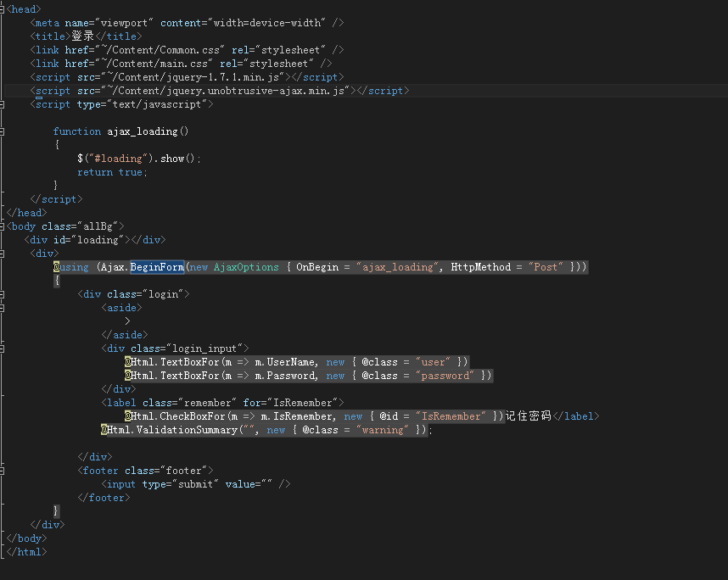This screenshot has height=580, width=728.
Task: Collapse the div class="login_input" outlining marker
Action: click(x=2, y=349)
